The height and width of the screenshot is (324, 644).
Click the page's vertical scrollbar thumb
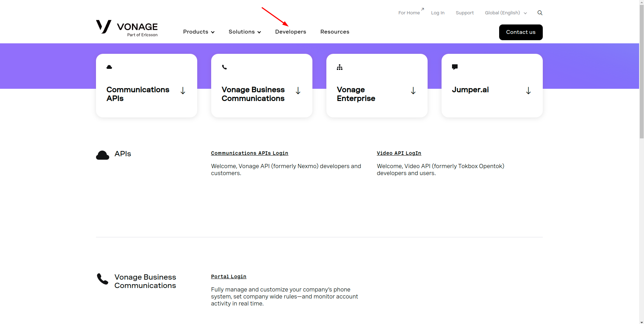[x=641, y=70]
